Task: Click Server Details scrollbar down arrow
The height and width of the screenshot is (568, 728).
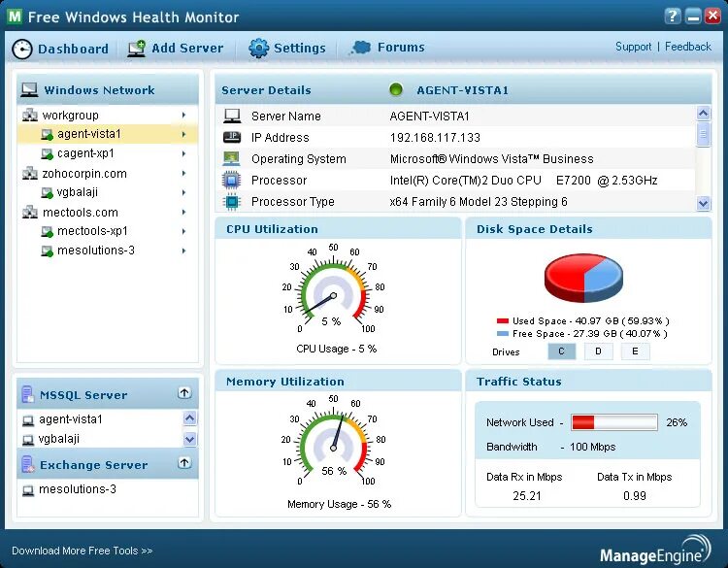Action: coord(704,203)
